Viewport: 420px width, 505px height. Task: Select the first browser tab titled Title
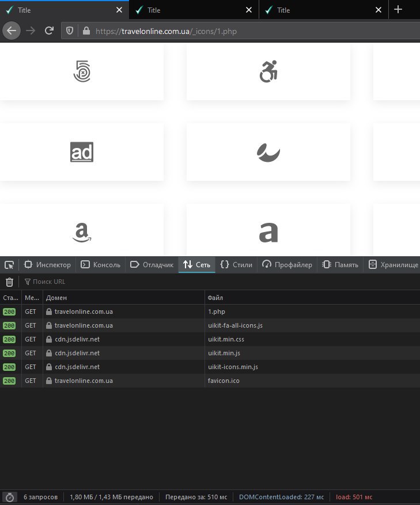[x=65, y=10]
